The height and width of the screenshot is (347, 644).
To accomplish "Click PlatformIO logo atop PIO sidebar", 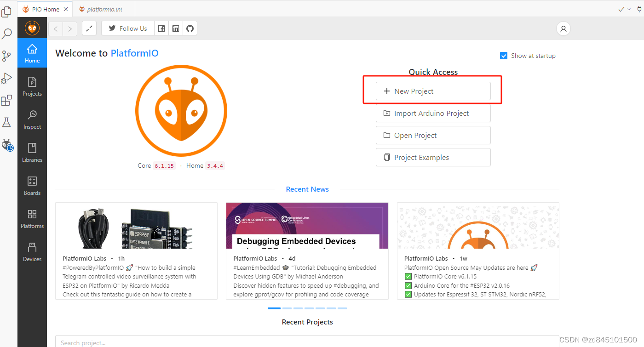I will [32, 28].
